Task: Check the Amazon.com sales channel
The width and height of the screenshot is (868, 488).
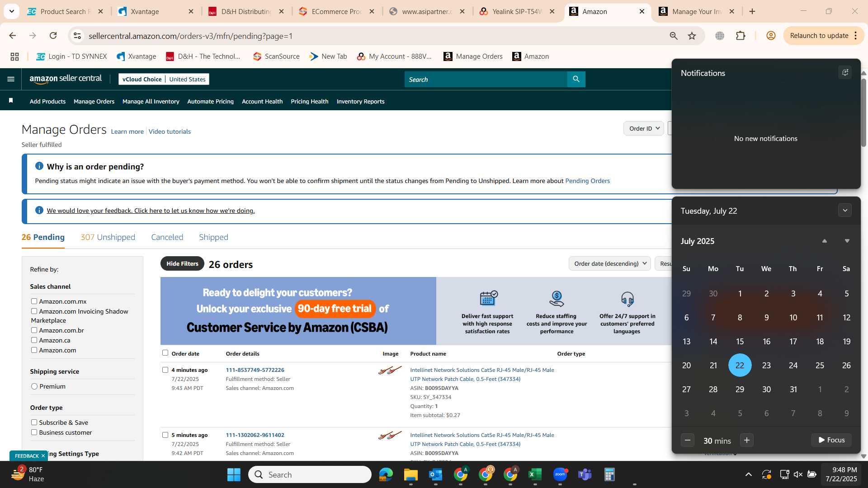Action: click(x=34, y=350)
